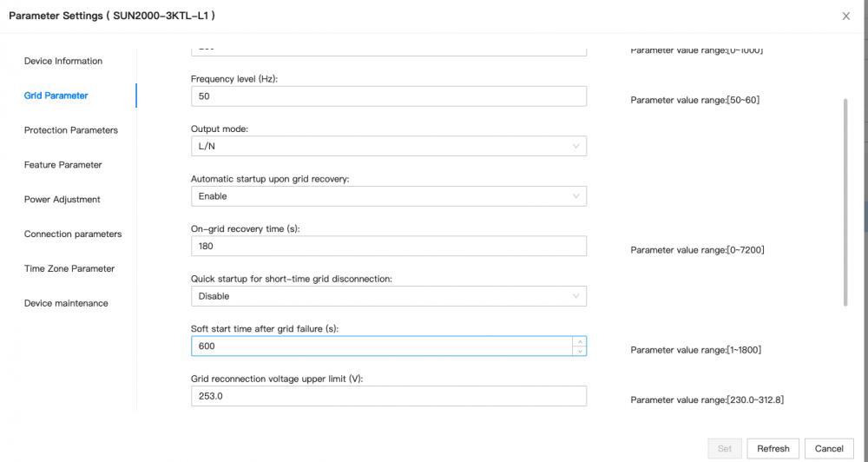Image resolution: width=868 pixels, height=462 pixels.
Task: Expand the Output mode dropdown
Action: [389, 146]
